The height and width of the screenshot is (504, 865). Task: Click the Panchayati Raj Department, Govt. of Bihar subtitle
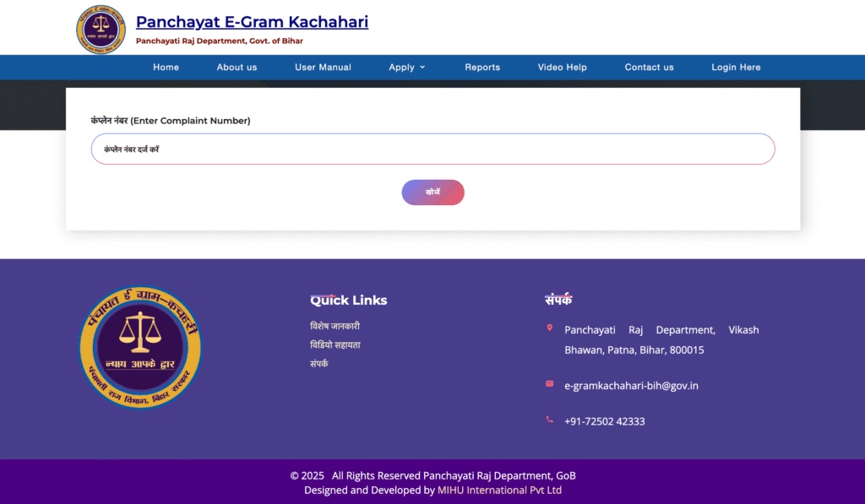[220, 41]
